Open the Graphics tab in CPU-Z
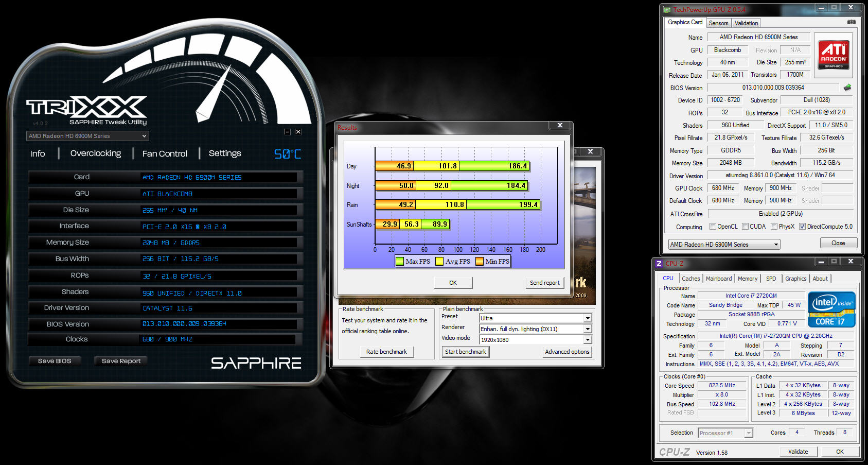The height and width of the screenshot is (465, 868). point(795,279)
